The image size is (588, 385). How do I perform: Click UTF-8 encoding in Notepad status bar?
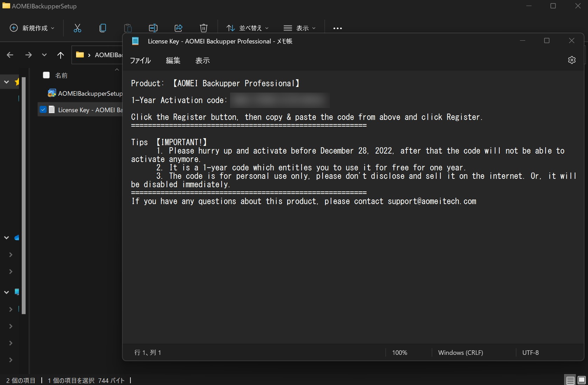530,353
